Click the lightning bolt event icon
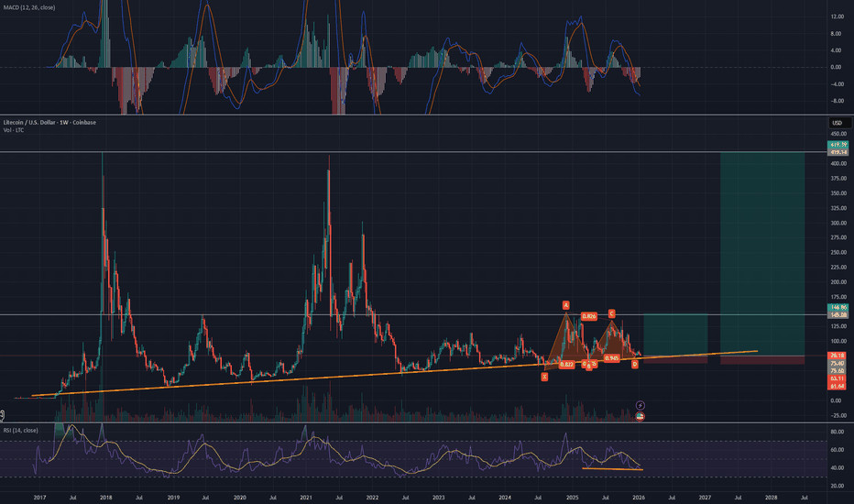 point(640,404)
